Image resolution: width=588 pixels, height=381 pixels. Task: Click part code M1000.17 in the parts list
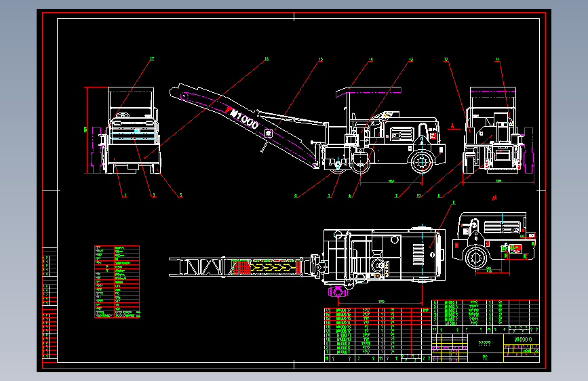(x=343, y=310)
